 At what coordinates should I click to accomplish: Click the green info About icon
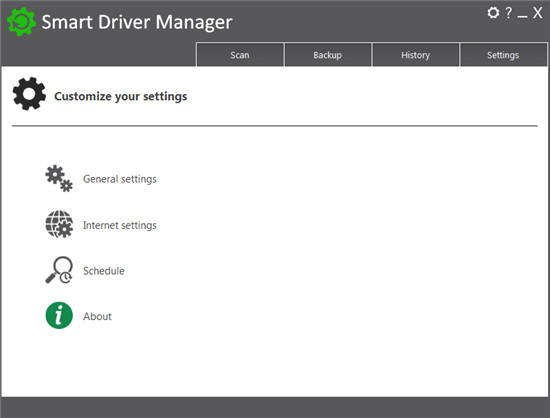[x=59, y=316]
